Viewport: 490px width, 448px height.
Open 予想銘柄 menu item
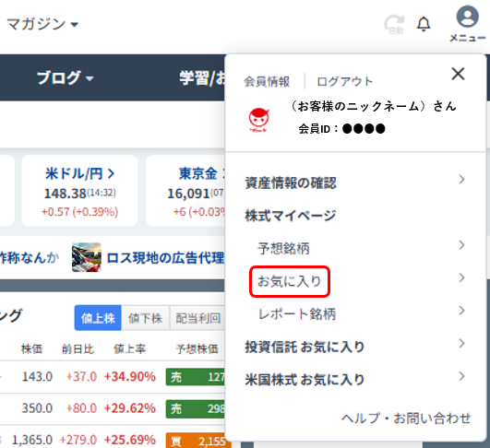[283, 249]
